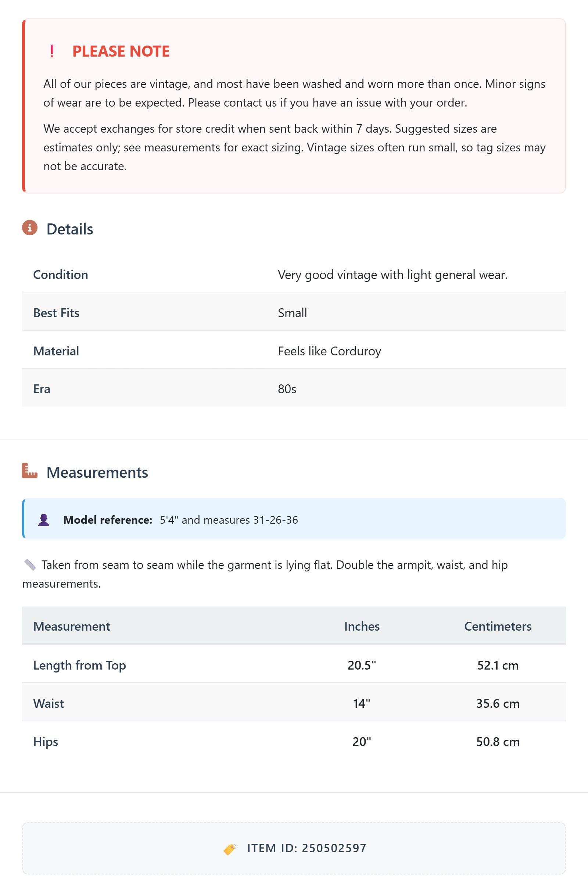Click the Details section heading
The image size is (588, 893).
tap(70, 229)
